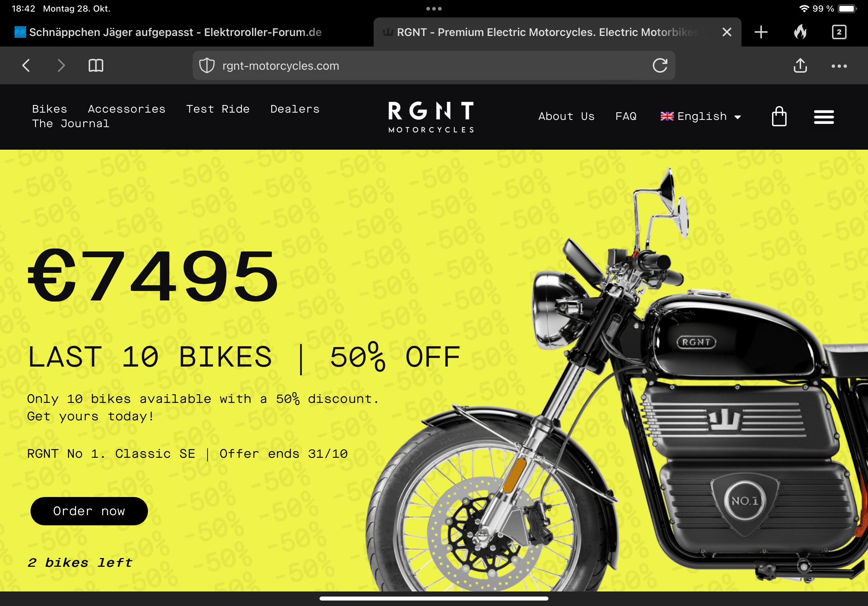Open the Bikes menu item

click(49, 109)
